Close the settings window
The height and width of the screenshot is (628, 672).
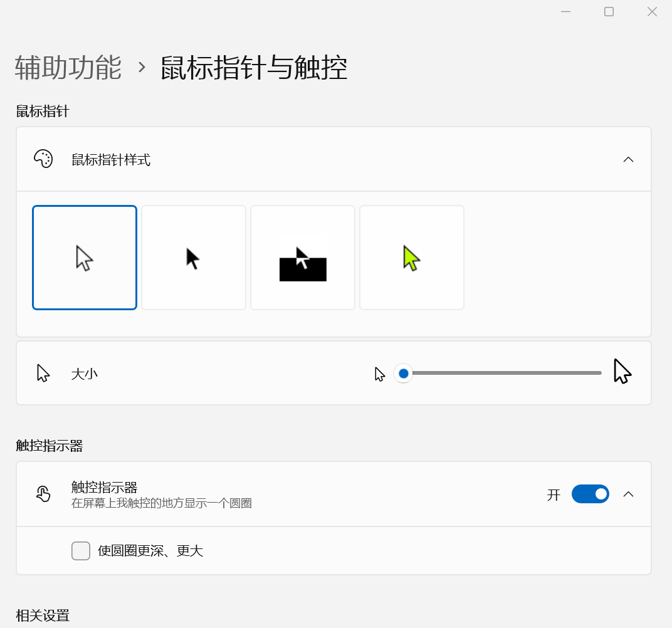coord(652,11)
